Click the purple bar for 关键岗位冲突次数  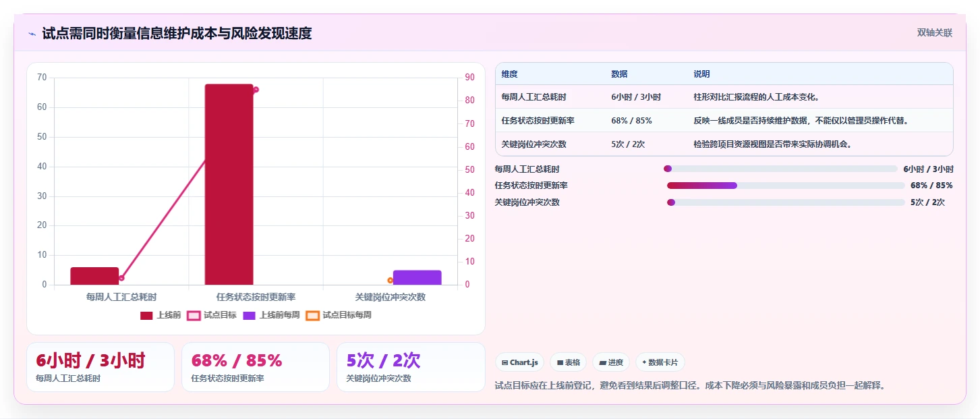(x=417, y=277)
